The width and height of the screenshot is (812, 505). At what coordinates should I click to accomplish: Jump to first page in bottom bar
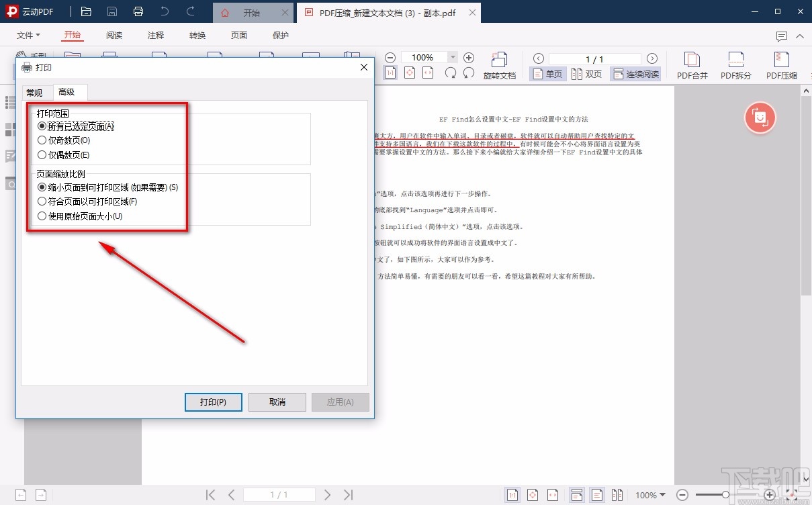[x=210, y=495]
